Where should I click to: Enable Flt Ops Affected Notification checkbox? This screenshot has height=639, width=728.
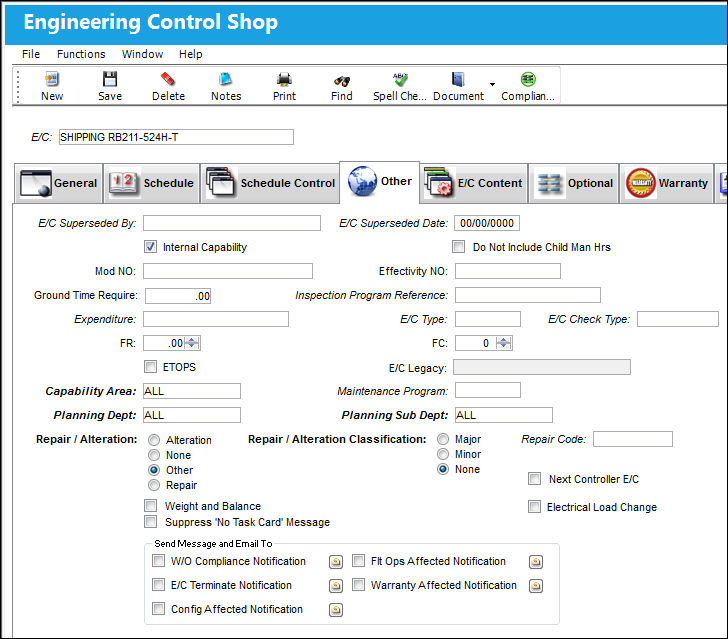(358, 561)
